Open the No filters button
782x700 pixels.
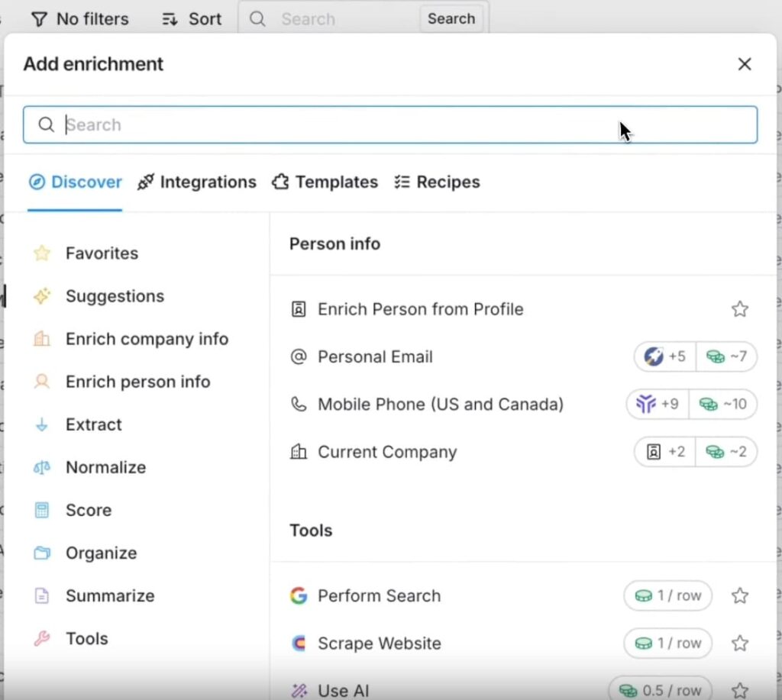tap(80, 19)
